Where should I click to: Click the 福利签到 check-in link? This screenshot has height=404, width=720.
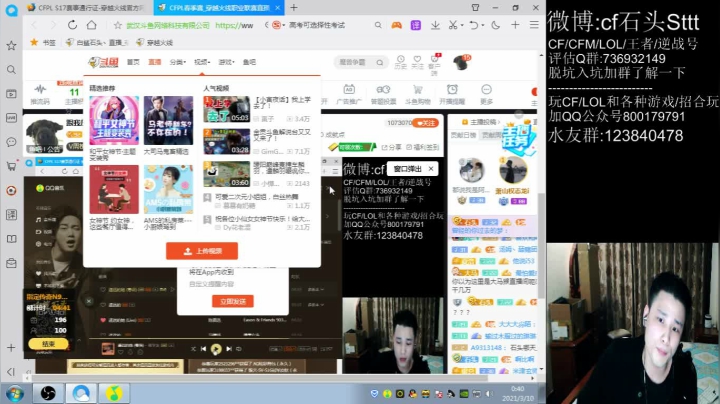pyautogui.click(x=422, y=147)
